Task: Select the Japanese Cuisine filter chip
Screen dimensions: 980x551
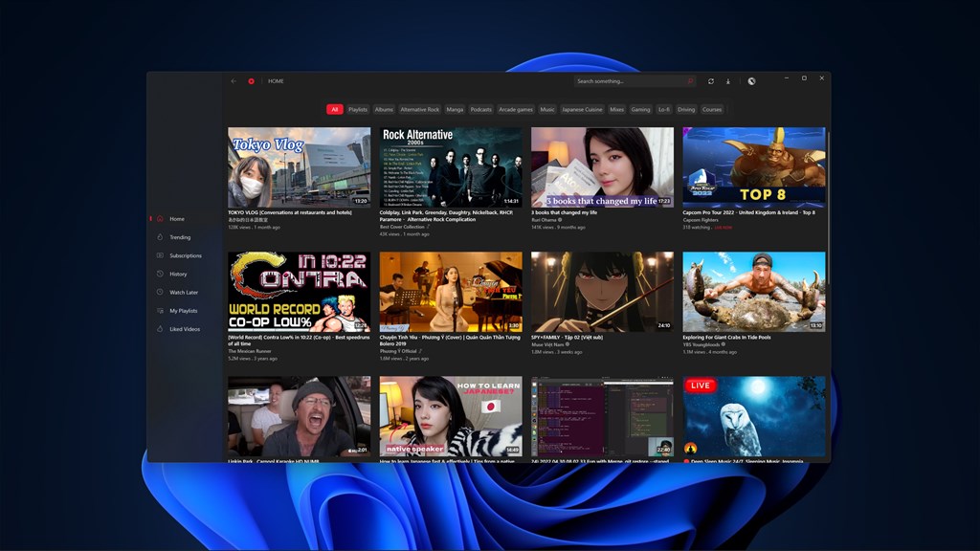Action: (582, 109)
